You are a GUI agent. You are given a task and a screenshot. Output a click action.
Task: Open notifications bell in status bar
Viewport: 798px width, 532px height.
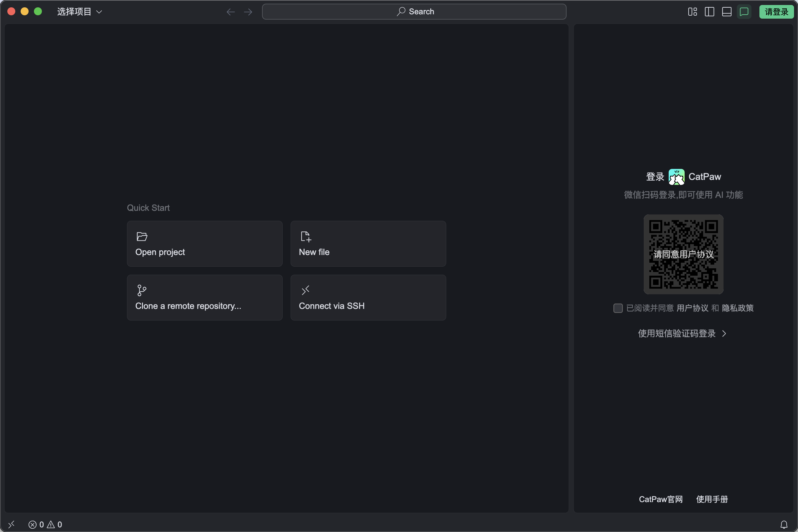784,525
